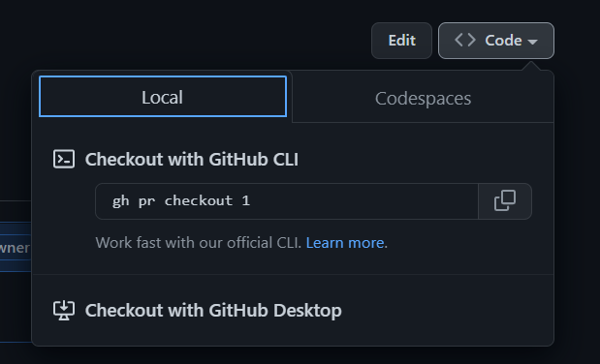Click the popover pointer triangle below Code
Screen dimensions: 600x364
[531, 66]
